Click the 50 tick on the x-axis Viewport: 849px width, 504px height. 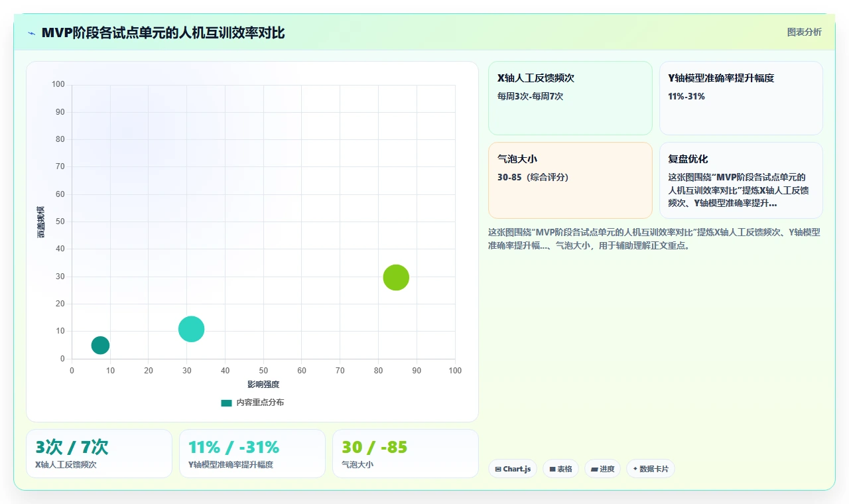pos(263,370)
